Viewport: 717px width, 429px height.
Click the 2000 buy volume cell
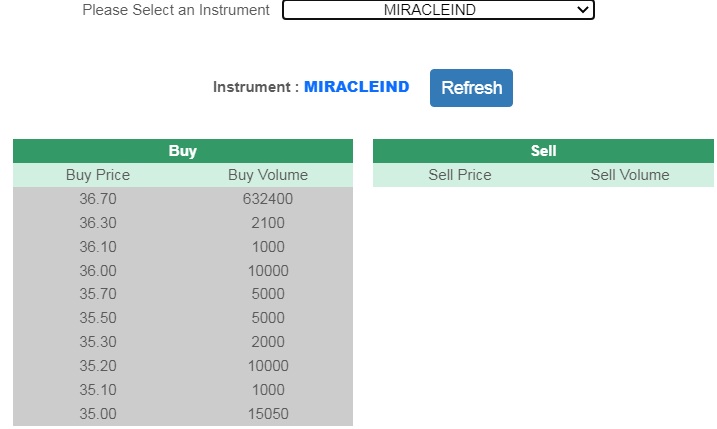point(268,343)
